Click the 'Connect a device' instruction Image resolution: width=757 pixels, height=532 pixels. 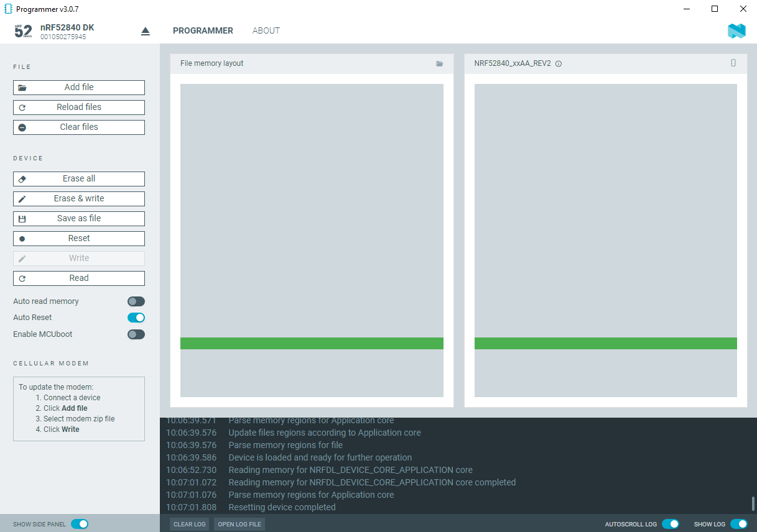tap(72, 398)
